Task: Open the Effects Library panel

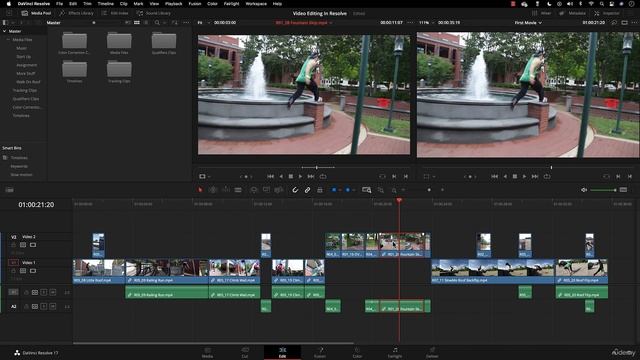Action: 76,13
